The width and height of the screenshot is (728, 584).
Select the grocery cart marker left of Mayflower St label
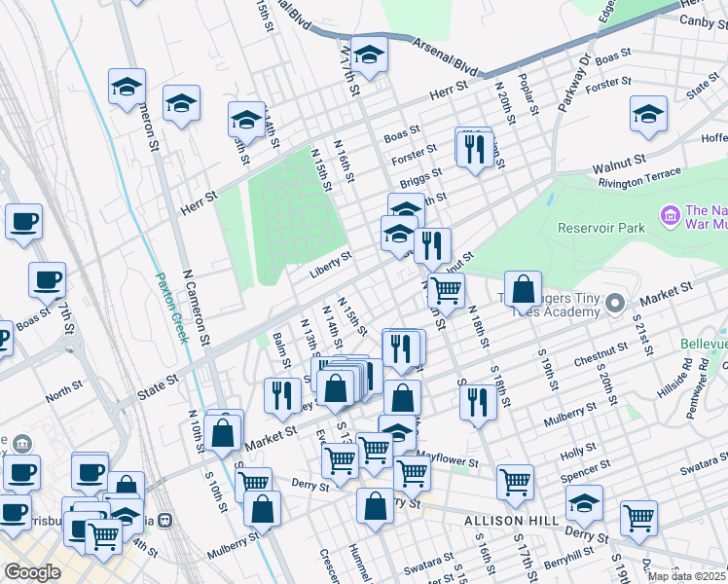click(x=412, y=476)
